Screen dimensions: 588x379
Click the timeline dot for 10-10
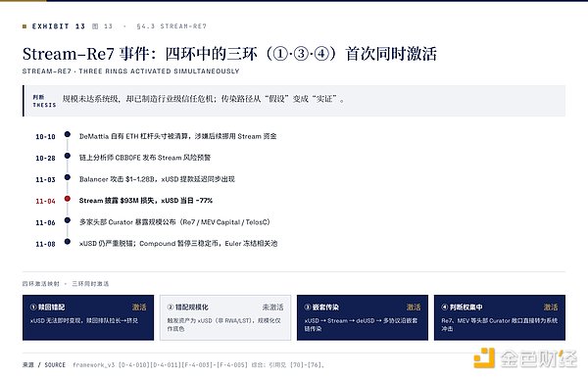coord(67,134)
